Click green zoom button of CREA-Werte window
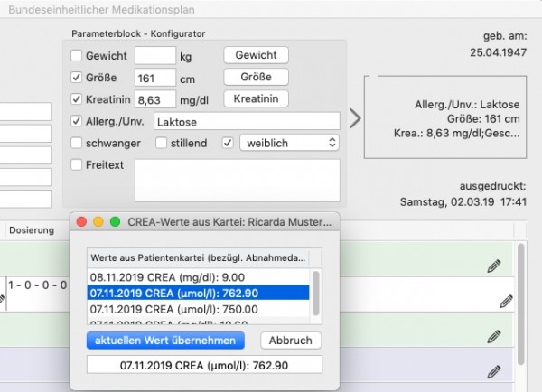 click(x=115, y=222)
